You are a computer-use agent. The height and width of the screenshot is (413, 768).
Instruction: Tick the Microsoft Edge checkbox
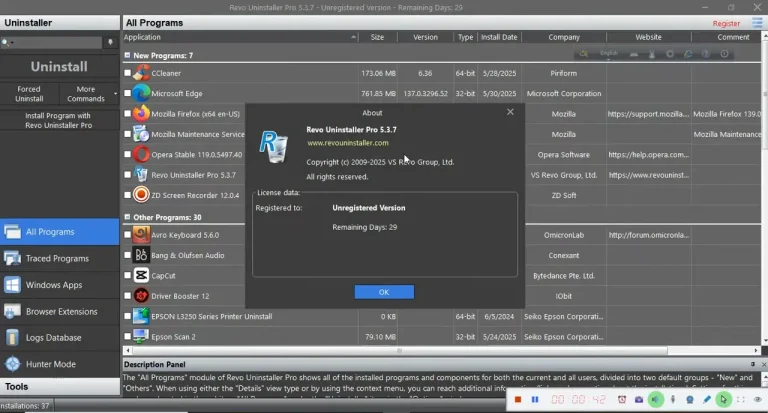[x=127, y=93]
